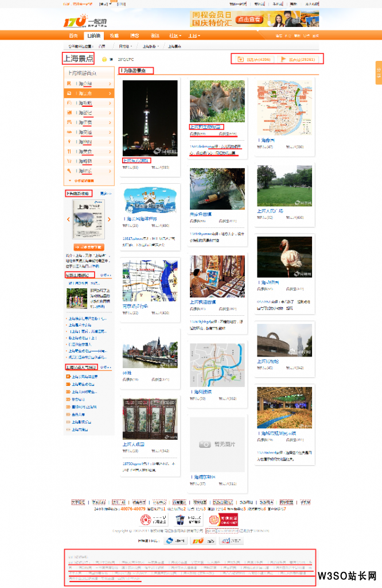The image size is (382, 588).
Task: Click the heart icon in 我想去 button
Action: pos(240,59)
